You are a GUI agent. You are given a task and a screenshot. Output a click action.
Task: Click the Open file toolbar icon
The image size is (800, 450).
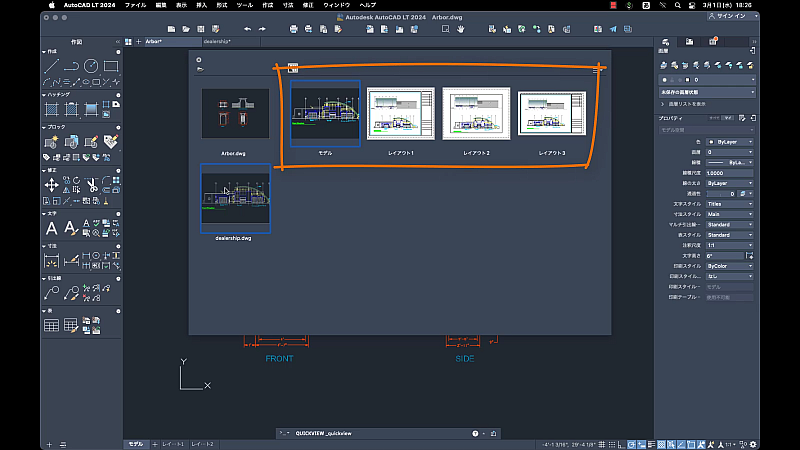click(x=186, y=29)
